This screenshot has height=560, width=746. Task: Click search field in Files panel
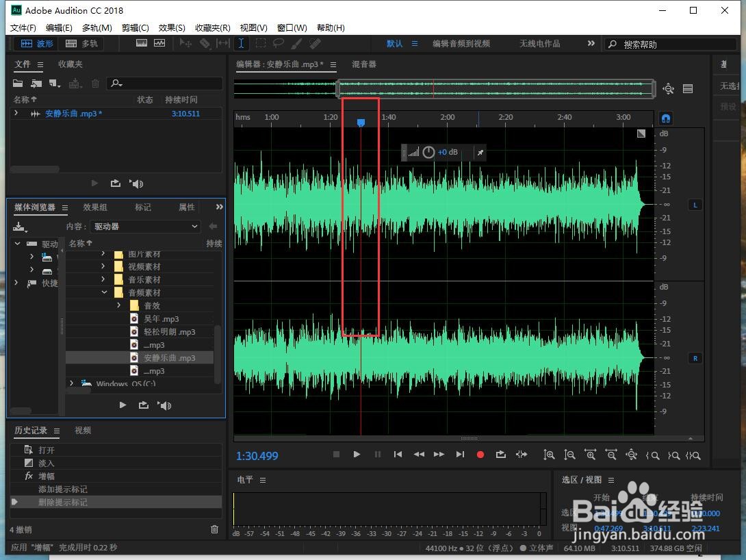pyautogui.click(x=164, y=84)
